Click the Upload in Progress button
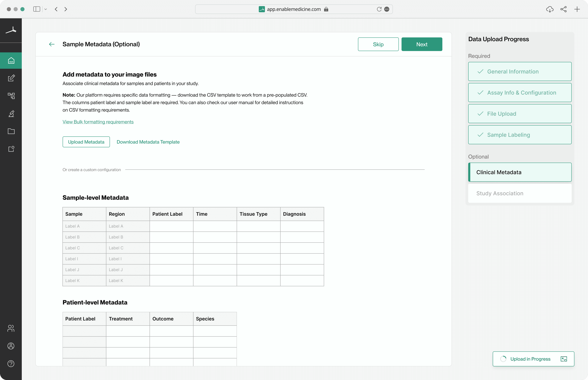 point(533,359)
